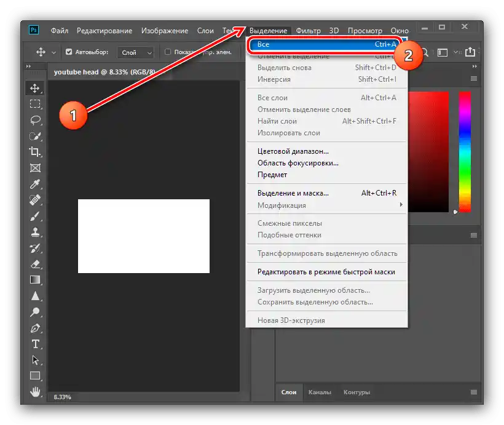Select the Brush tool
The width and height of the screenshot is (504, 425).
tap(35, 216)
